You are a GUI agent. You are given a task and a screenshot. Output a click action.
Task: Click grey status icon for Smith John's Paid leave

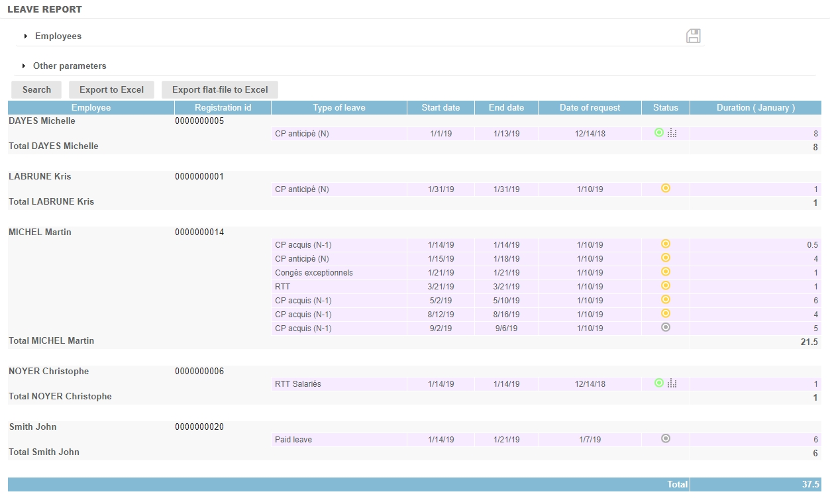(x=666, y=438)
